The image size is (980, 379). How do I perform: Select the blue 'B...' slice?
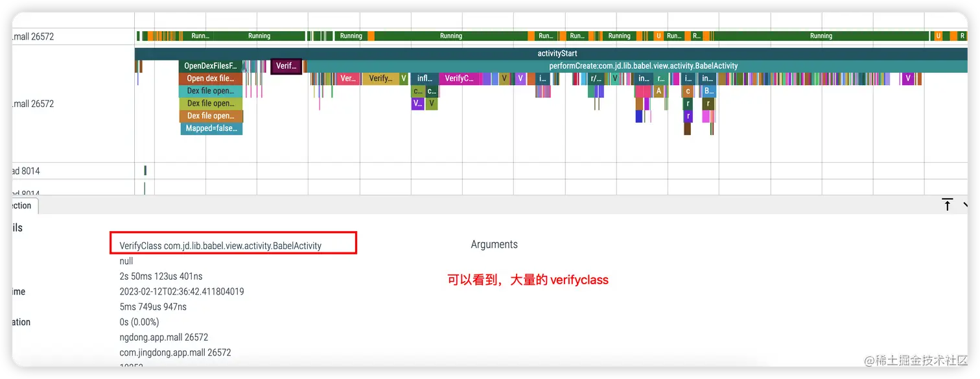point(708,91)
